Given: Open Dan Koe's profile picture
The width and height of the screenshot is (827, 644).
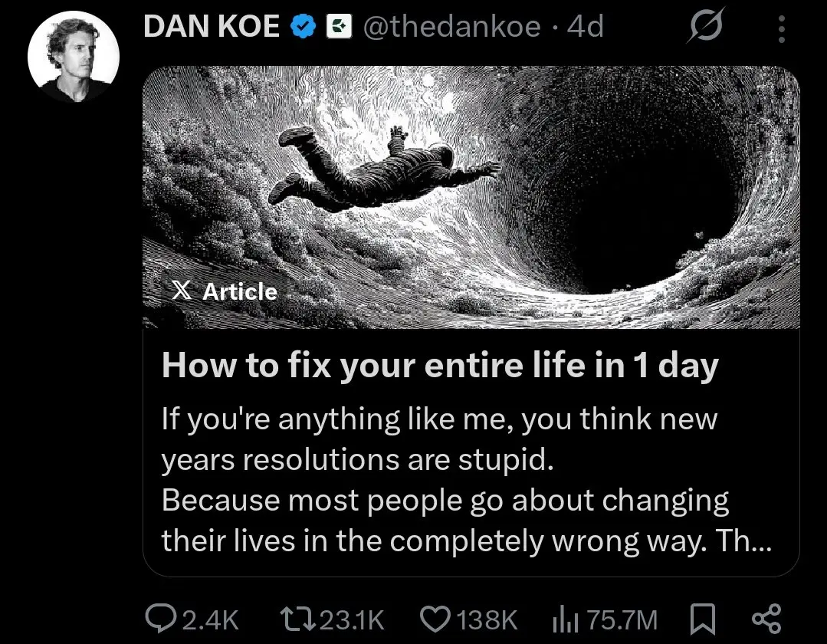Looking at the screenshot, I should [x=74, y=57].
